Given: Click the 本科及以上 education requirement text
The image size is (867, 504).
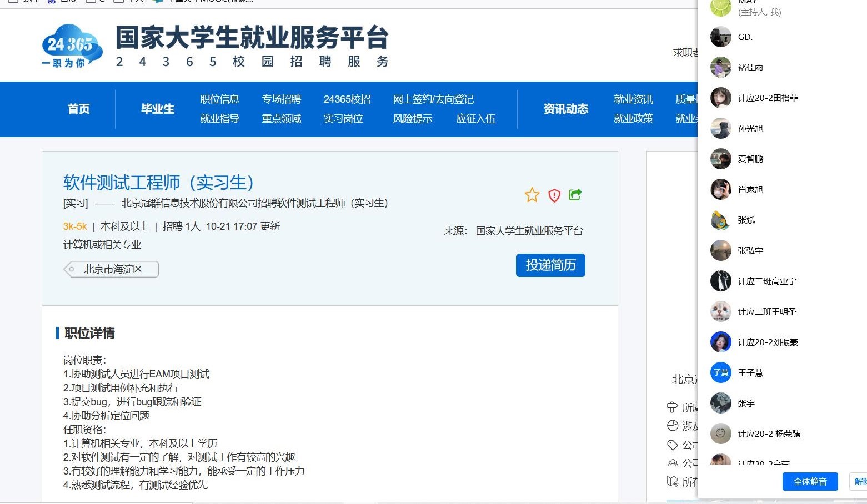Looking at the screenshot, I should [x=124, y=226].
